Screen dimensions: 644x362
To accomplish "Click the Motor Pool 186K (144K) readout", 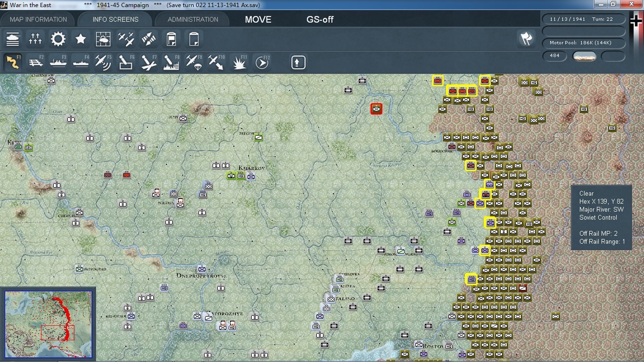I will pyautogui.click(x=584, y=43).
